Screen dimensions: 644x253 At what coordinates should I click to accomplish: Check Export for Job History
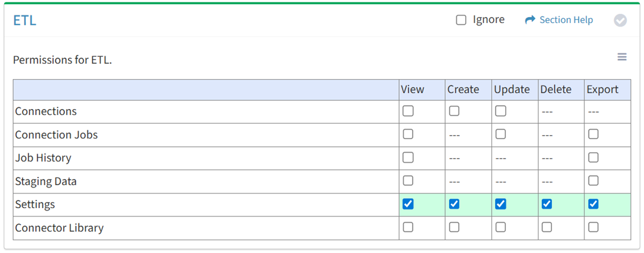pos(593,157)
